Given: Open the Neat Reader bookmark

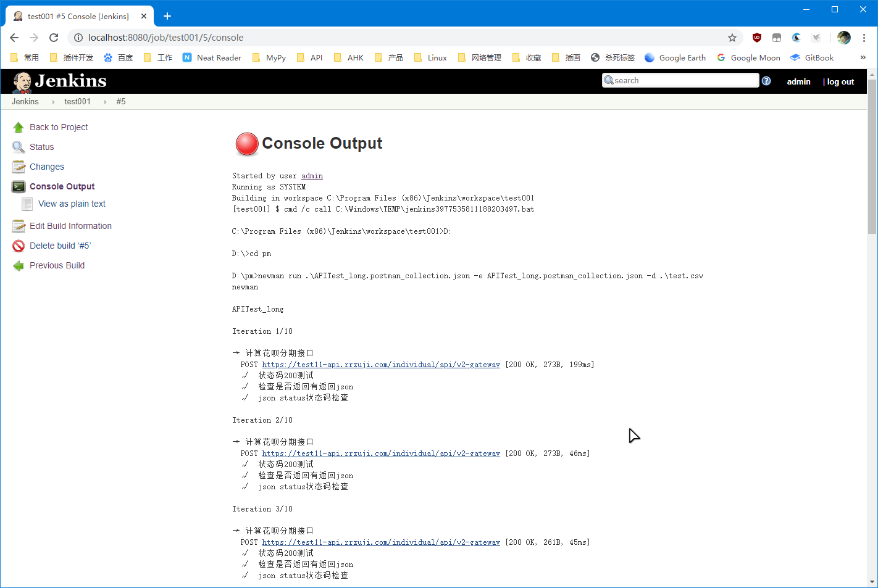Looking at the screenshot, I should 212,57.
